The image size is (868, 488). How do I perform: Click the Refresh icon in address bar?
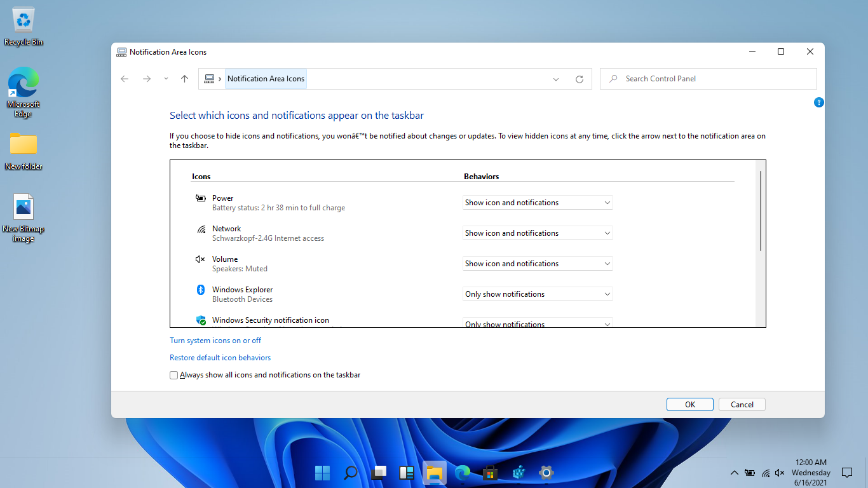pyautogui.click(x=579, y=79)
